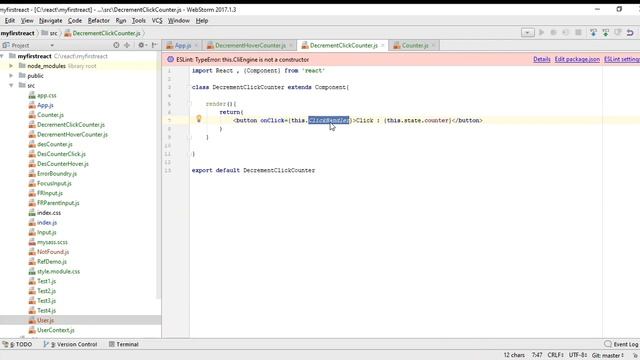This screenshot has width=640, height=360.
Task: Collapse the myfirstreact root folder
Action: tap(2, 56)
